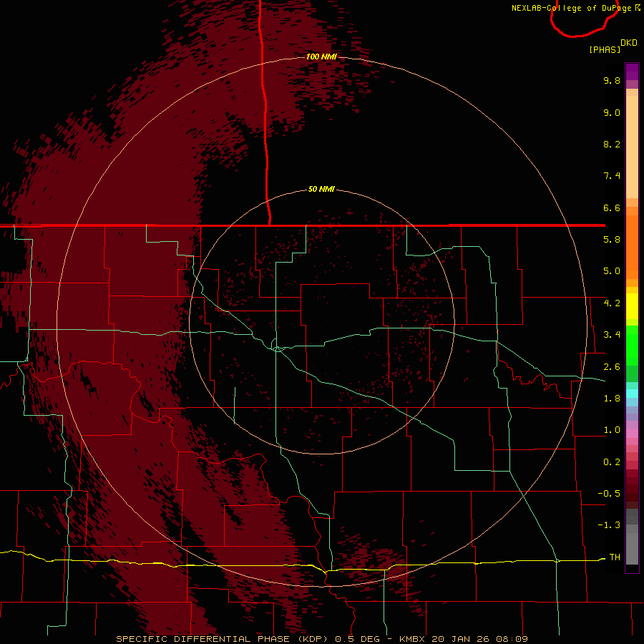Click the peach segment of the color bar
The width and height of the screenshot is (644, 644).
tap(632, 147)
